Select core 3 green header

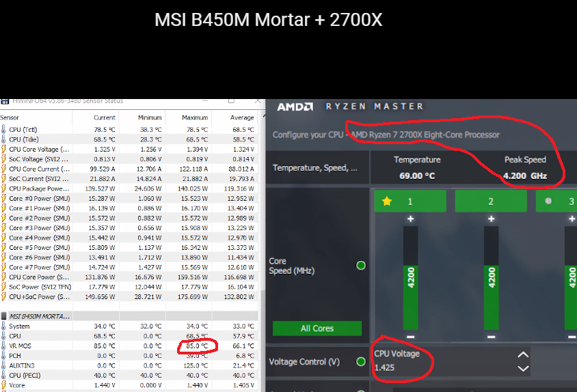tap(556, 201)
